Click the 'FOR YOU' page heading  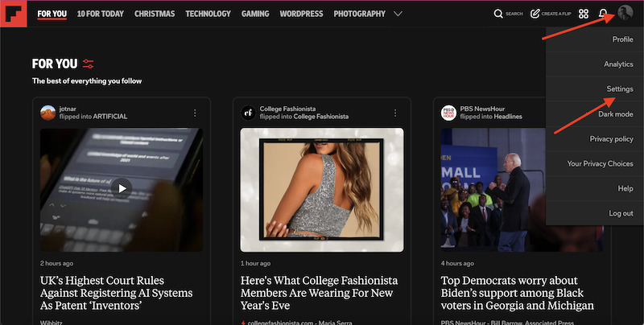tap(55, 64)
